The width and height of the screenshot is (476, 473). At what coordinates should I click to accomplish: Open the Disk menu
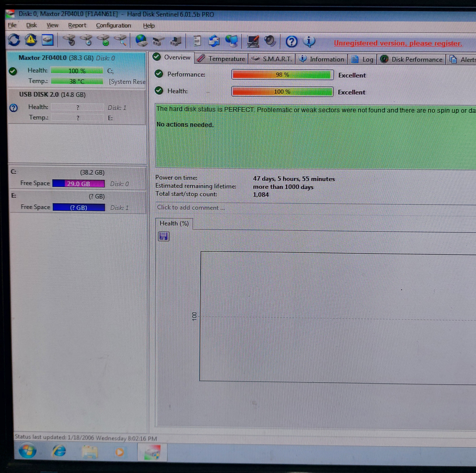point(31,25)
